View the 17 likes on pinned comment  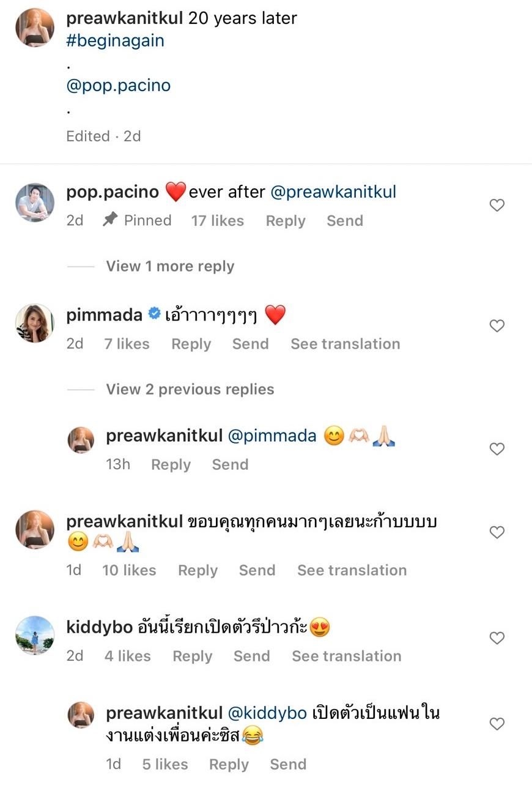pyautogui.click(x=217, y=221)
